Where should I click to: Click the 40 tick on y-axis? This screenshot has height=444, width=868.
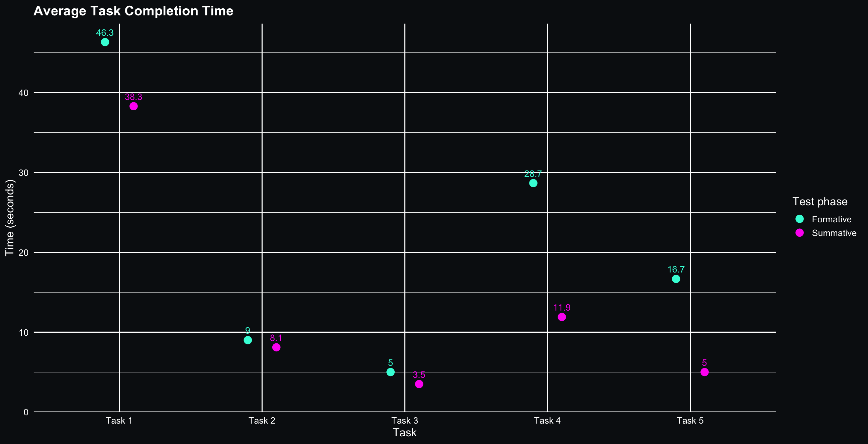click(24, 93)
